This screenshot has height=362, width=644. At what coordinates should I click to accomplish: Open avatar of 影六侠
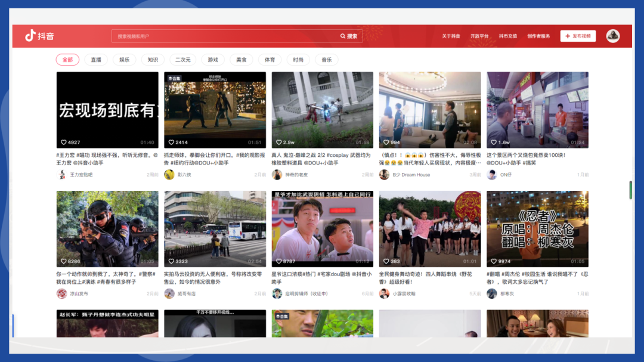(169, 175)
